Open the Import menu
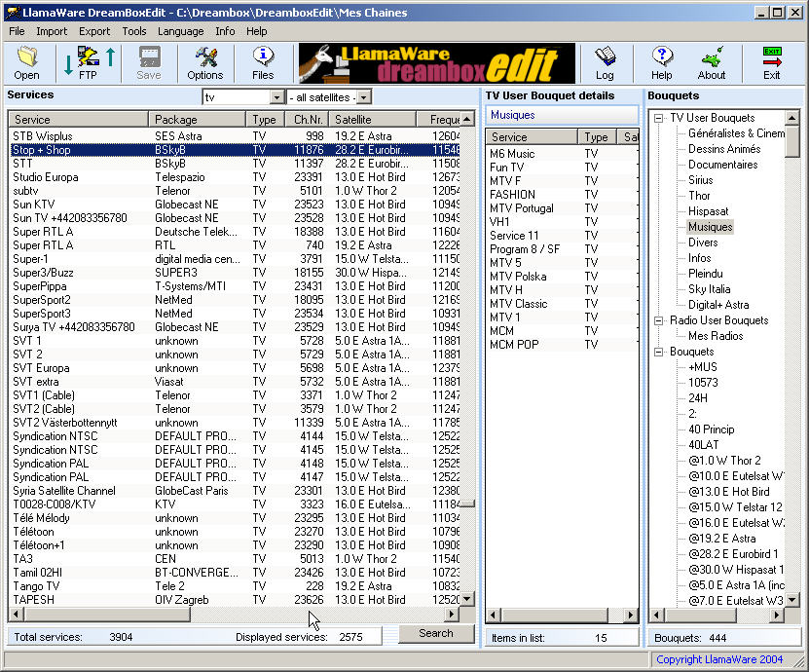 (x=52, y=31)
